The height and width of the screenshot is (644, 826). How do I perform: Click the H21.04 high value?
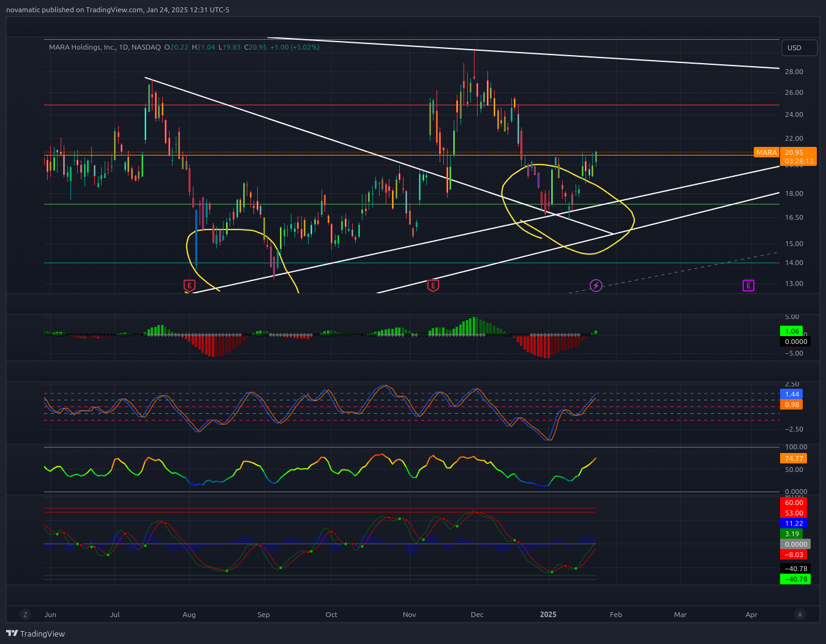(x=204, y=47)
